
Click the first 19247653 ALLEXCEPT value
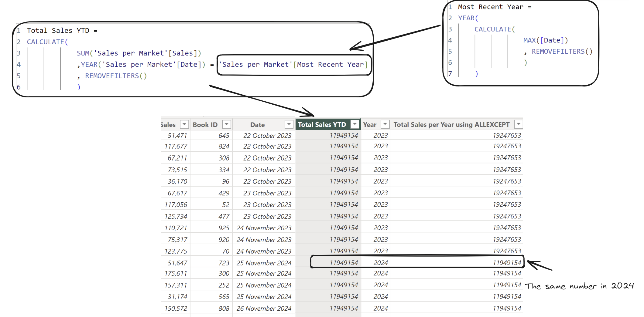click(x=506, y=136)
